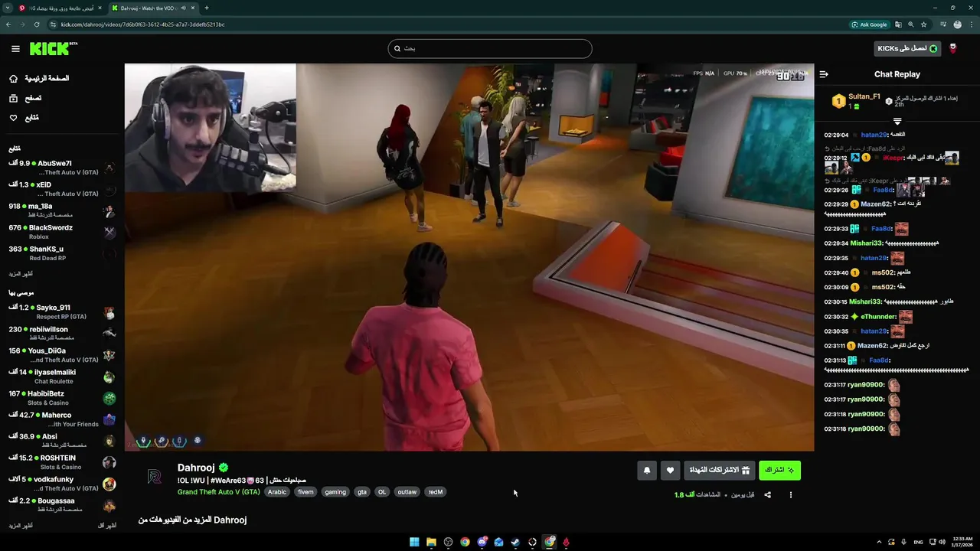Image resolution: width=980 pixels, height=551 pixels.
Task: Open Discord from the taskbar
Action: click(x=482, y=542)
